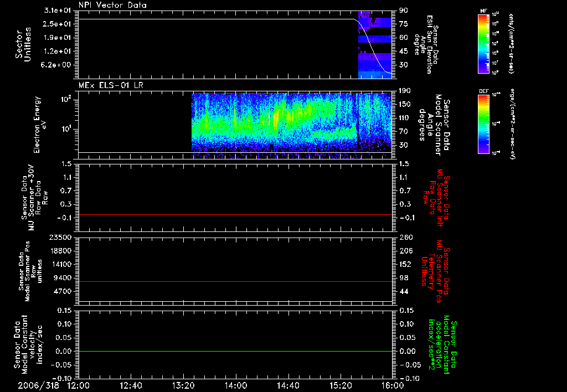This screenshot has height=392, width=567.
Task: Click the "14:40" time axis label
Action: coord(288,386)
